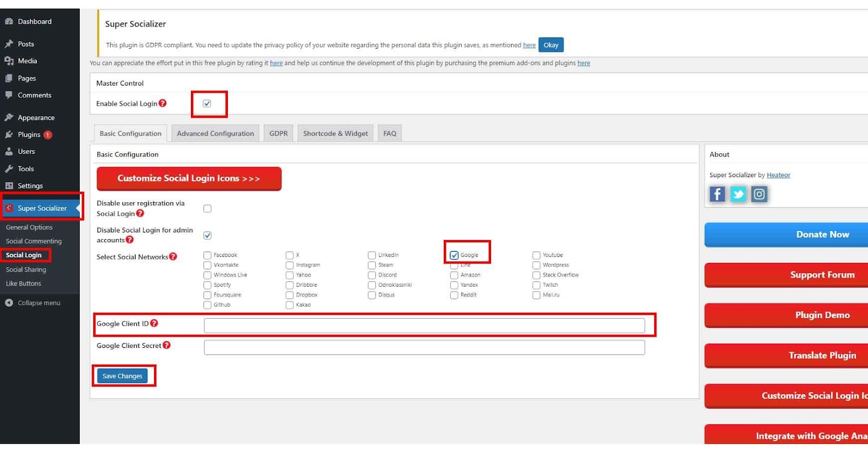The image size is (868, 452).
Task: Click the Plugins update count badge
Action: click(48, 135)
